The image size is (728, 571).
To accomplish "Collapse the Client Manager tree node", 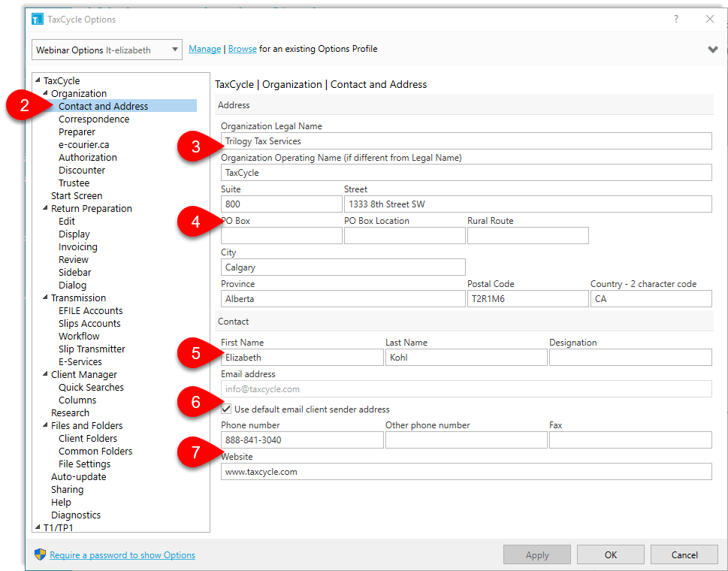I will tap(46, 373).
